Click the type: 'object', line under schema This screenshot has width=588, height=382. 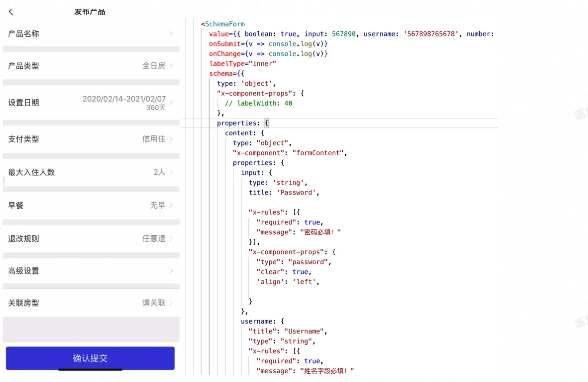tap(246, 83)
